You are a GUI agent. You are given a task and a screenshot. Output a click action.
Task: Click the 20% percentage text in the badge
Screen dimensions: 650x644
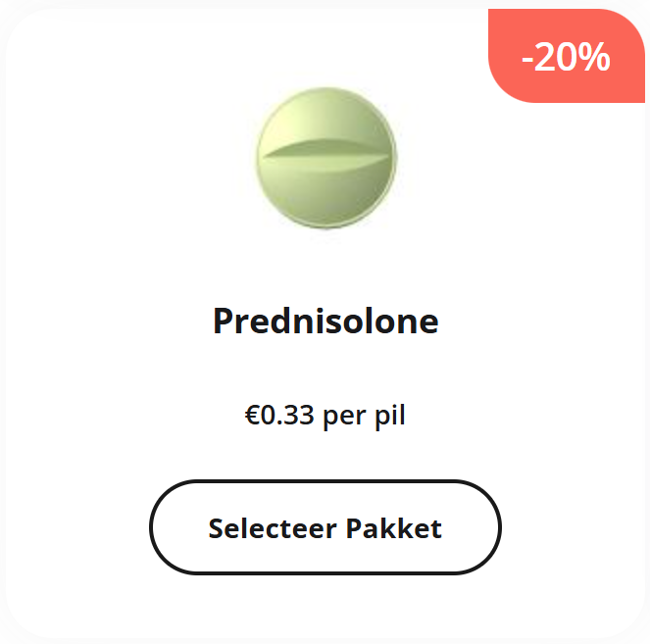click(x=572, y=57)
